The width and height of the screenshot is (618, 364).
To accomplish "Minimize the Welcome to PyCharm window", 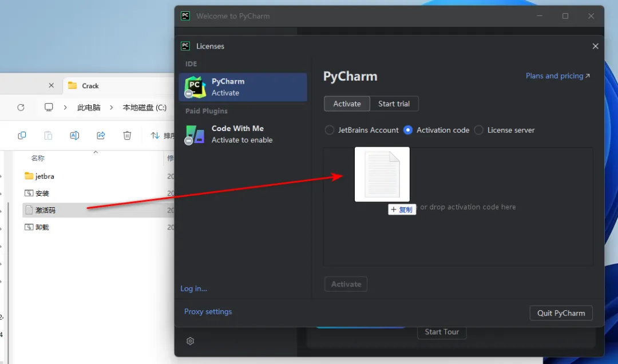I will pyautogui.click(x=540, y=16).
